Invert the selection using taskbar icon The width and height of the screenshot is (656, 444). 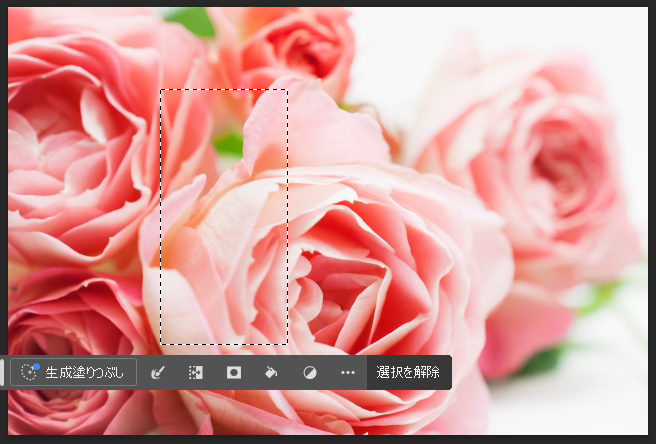click(196, 373)
